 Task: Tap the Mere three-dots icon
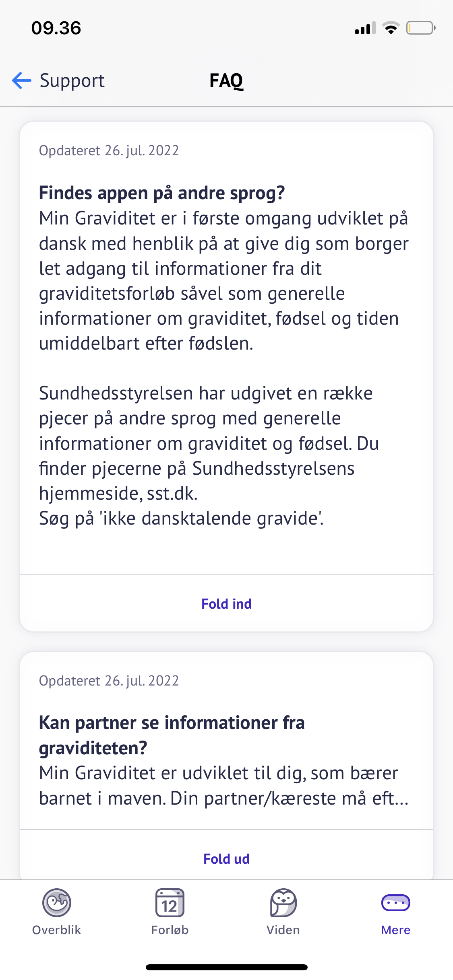point(395,902)
